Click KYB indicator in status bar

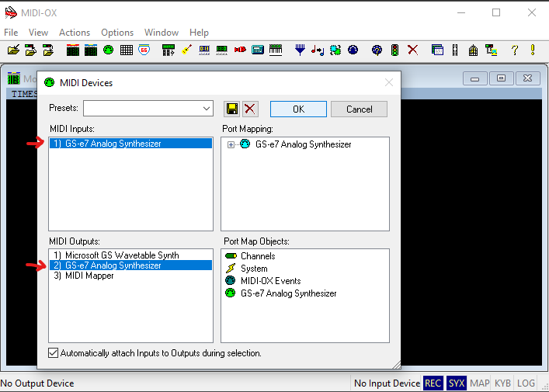(x=502, y=383)
